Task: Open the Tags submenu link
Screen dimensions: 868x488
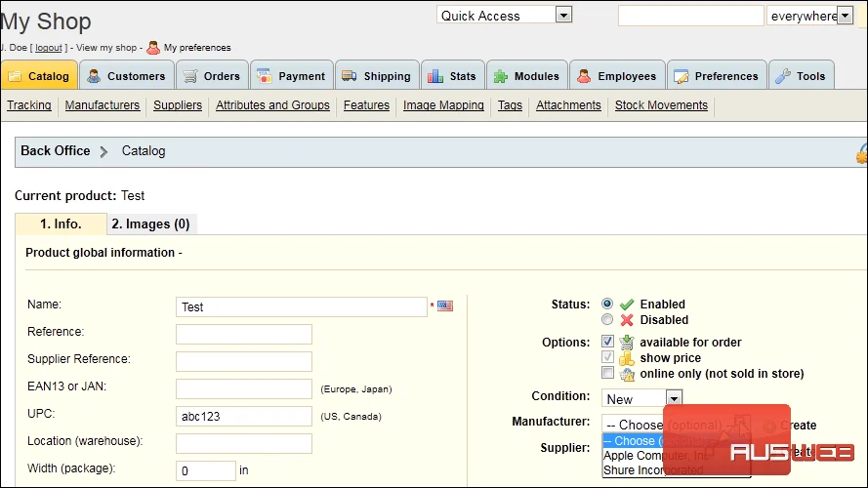Action: click(510, 105)
